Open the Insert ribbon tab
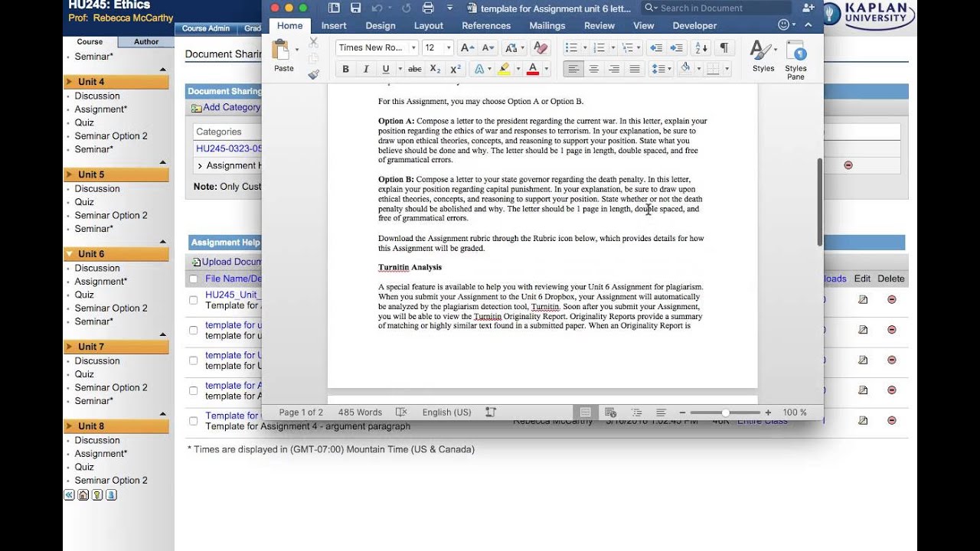The height and width of the screenshot is (551, 980). (x=334, y=25)
